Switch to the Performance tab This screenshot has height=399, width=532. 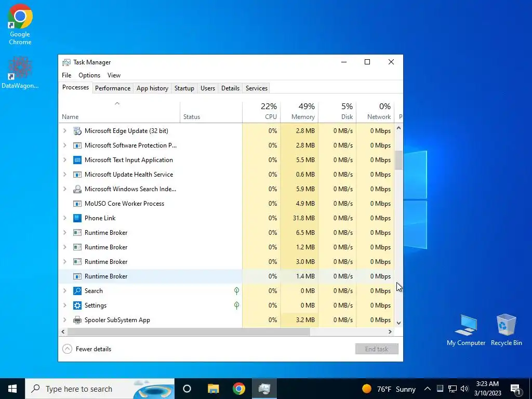113,88
